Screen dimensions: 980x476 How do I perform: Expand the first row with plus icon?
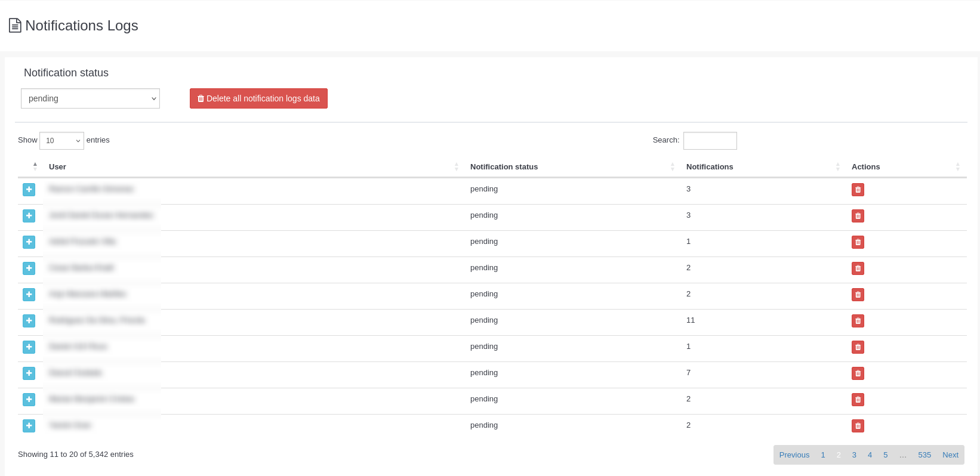(29, 190)
